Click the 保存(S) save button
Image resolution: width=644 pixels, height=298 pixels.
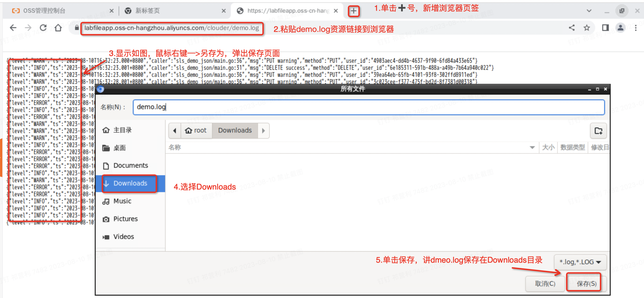586,283
